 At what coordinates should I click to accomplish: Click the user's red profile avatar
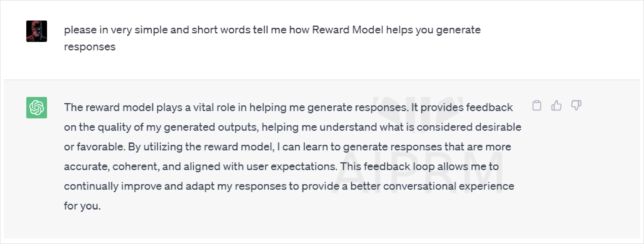coord(36,31)
